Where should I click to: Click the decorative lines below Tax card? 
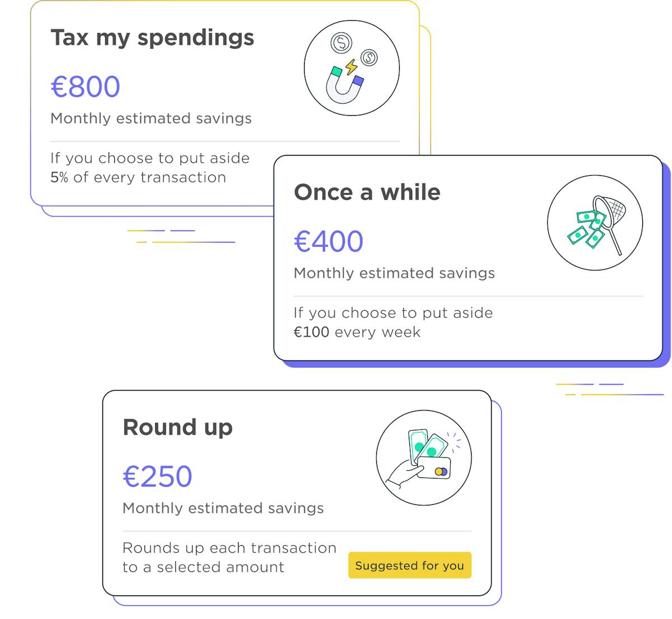[x=181, y=236]
